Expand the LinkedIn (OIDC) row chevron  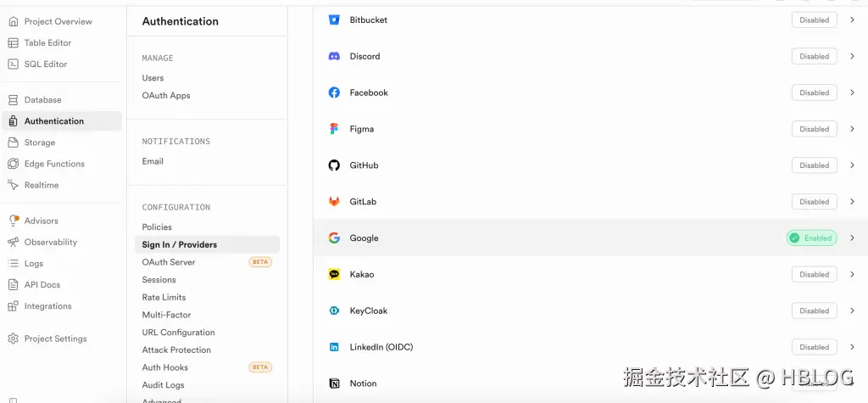coord(852,347)
